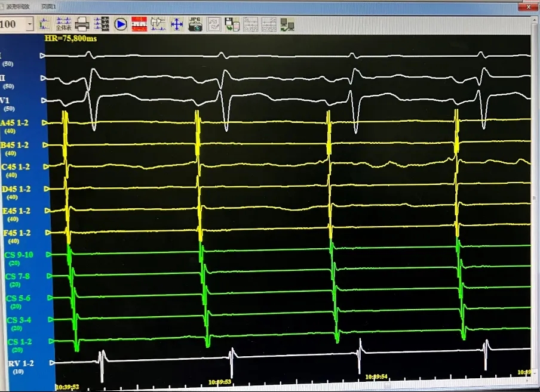Click the single waveform icon beside speed box
This screenshot has height=392, width=540.
pos(45,24)
